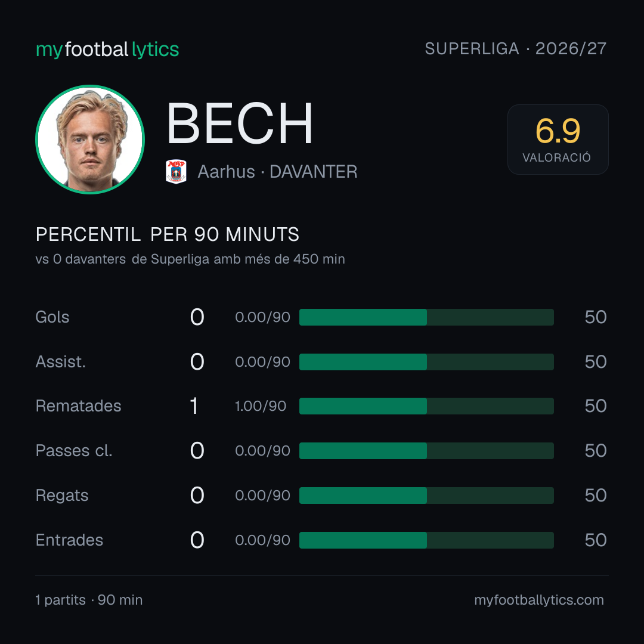Click the Aarhus club crest icon
Image resolution: width=644 pixels, height=644 pixels.
click(x=176, y=171)
